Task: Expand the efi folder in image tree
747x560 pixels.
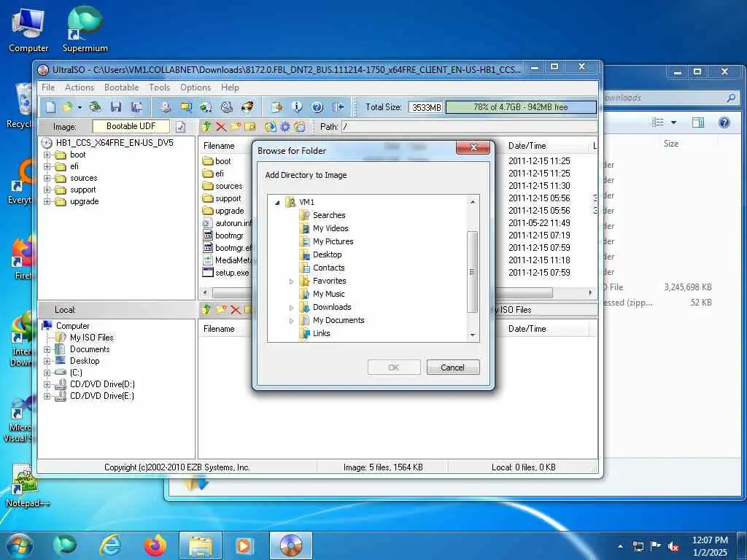Action: point(47,166)
